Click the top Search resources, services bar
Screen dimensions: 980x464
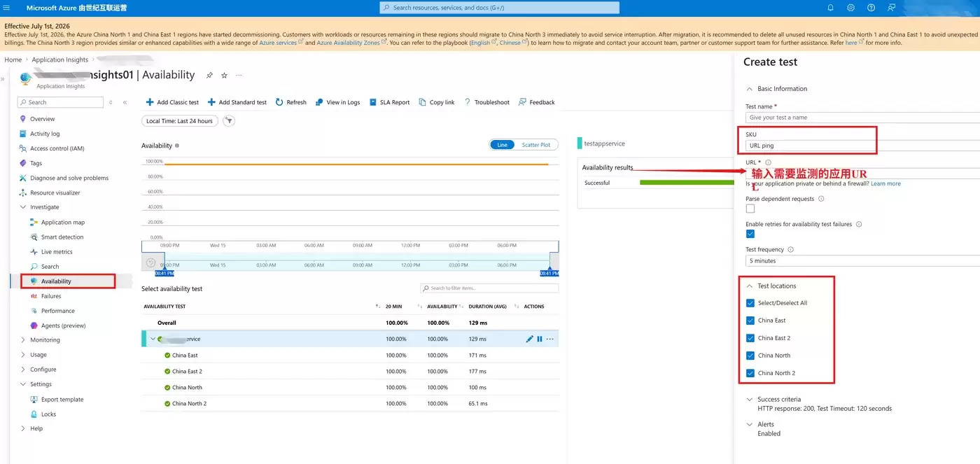(x=499, y=8)
